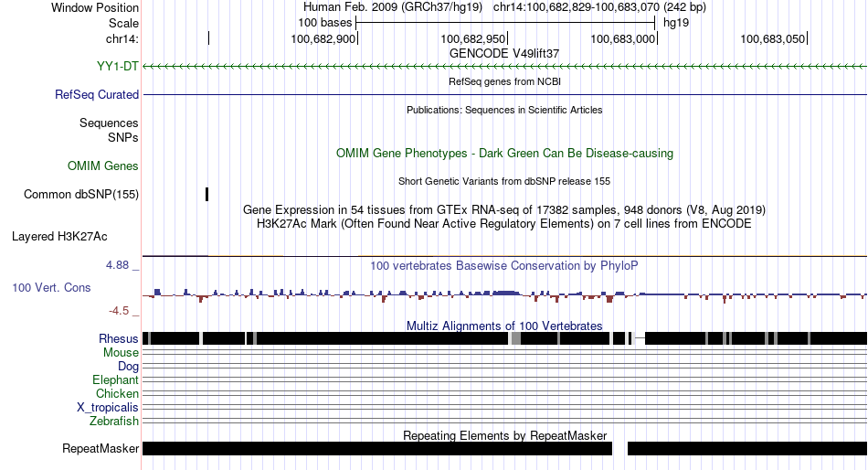Click the YY1-DT intron arrow line
The image size is (868, 470).
pyautogui.click(x=504, y=67)
